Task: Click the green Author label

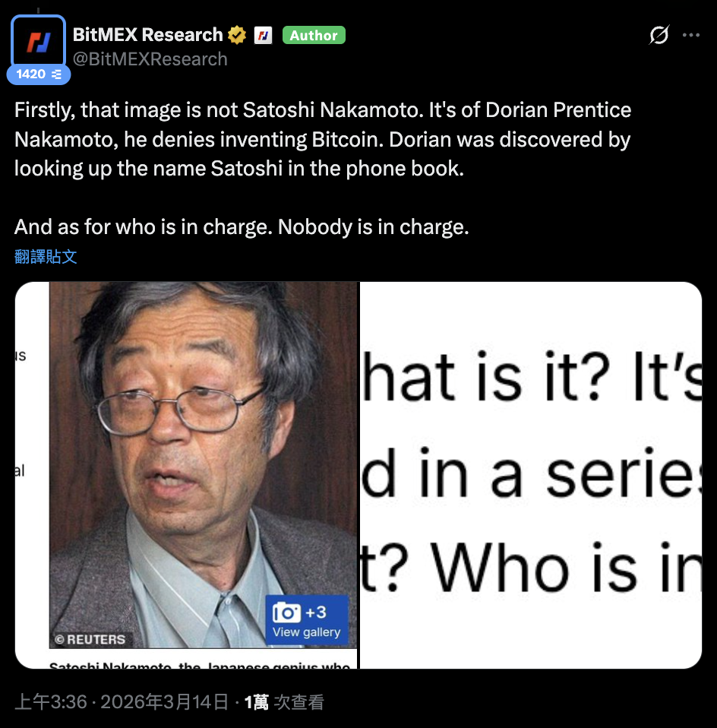Action: coord(314,35)
